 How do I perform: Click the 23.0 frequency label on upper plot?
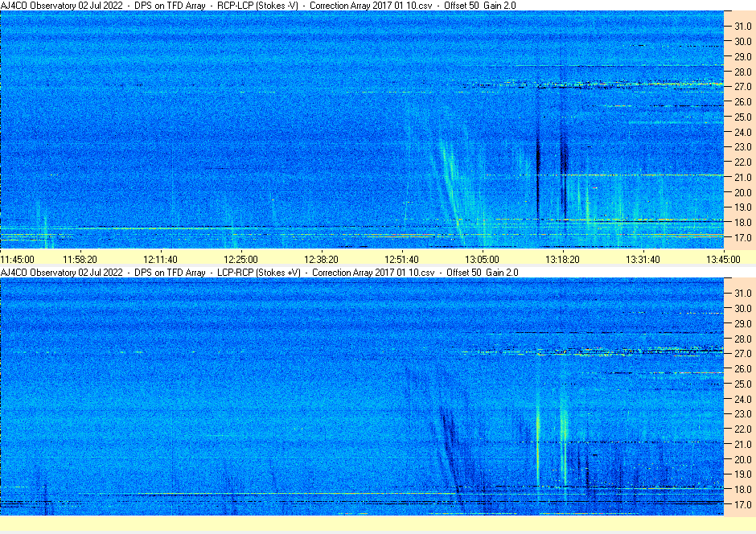pos(742,147)
